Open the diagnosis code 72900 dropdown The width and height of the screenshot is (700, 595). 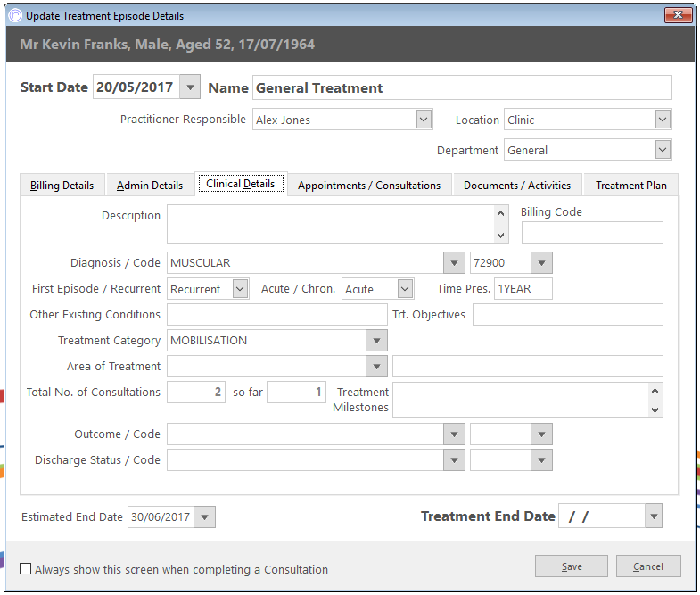click(541, 262)
